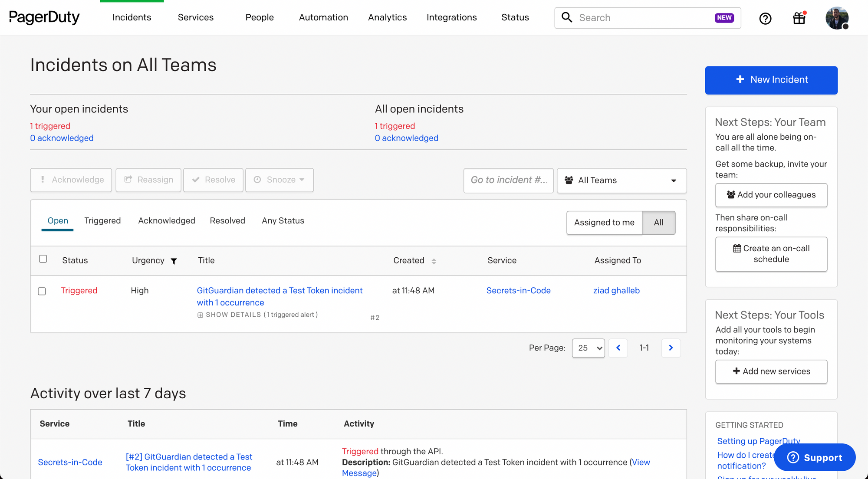
Task: Open the Incidents nav menu
Action: [132, 17]
